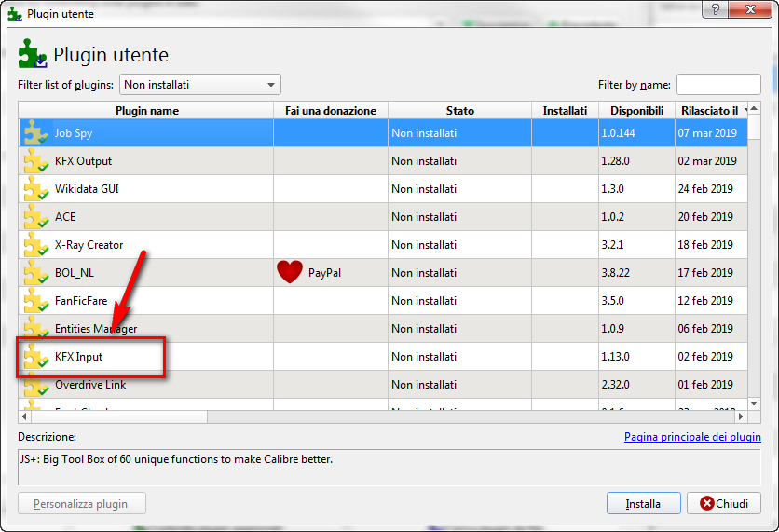The image size is (779, 532).
Task: Click release date 20 feb 2019
Action: click(705, 216)
